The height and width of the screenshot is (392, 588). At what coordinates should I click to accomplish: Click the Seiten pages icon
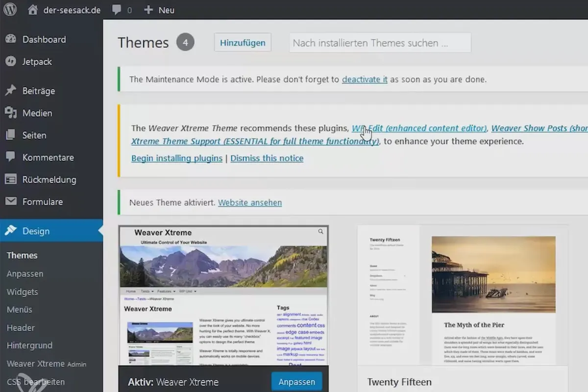11,135
